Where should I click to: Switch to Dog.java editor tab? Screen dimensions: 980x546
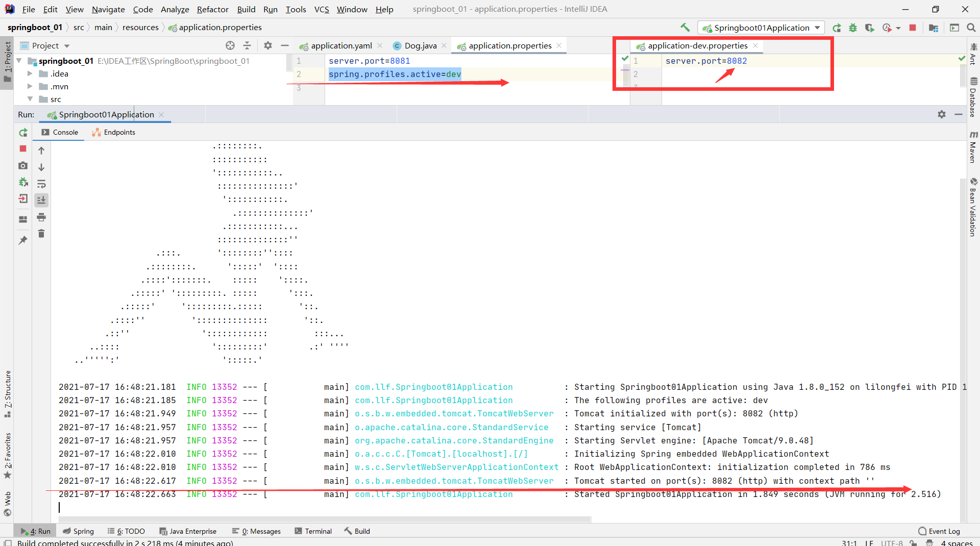click(420, 46)
